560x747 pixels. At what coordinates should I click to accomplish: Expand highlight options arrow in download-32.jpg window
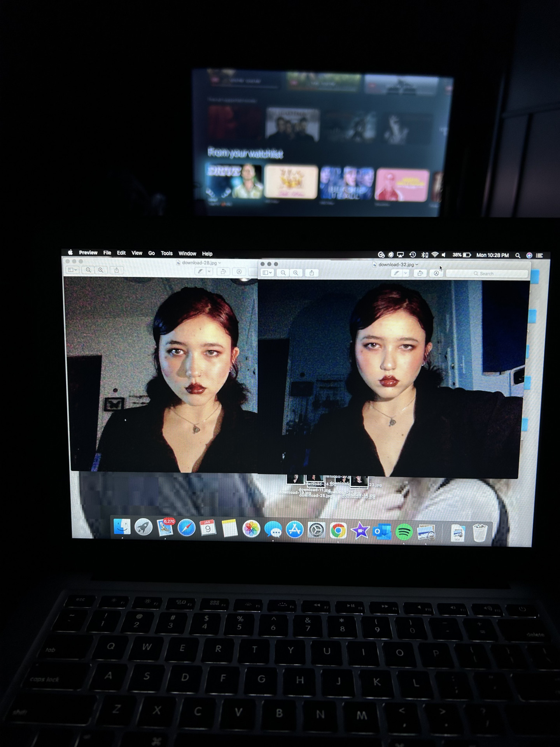(406, 273)
